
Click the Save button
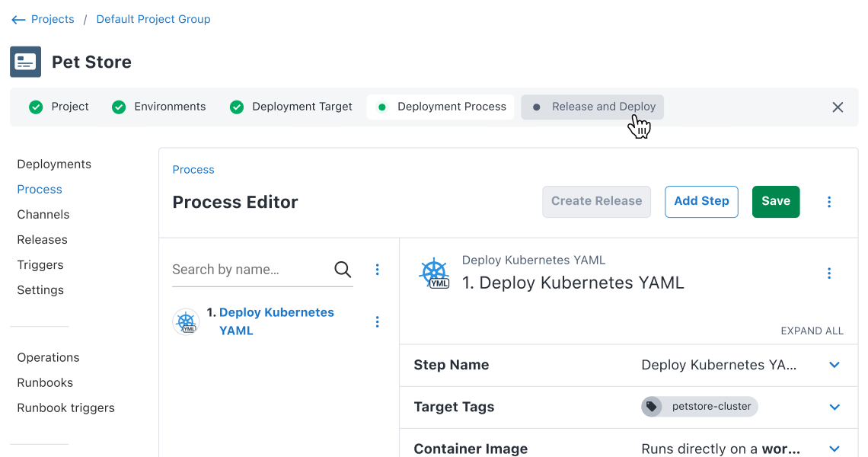[x=776, y=202]
